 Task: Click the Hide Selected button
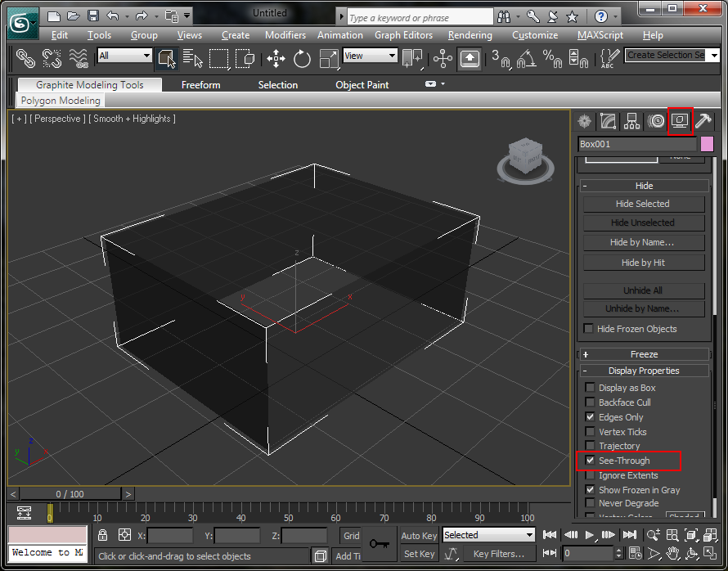pos(643,204)
